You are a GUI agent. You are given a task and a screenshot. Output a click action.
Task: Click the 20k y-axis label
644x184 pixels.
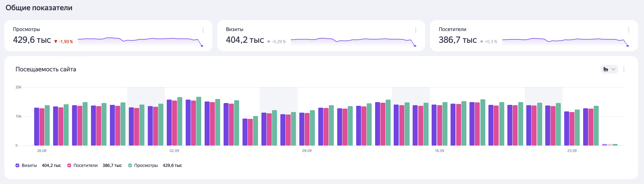point(18,87)
